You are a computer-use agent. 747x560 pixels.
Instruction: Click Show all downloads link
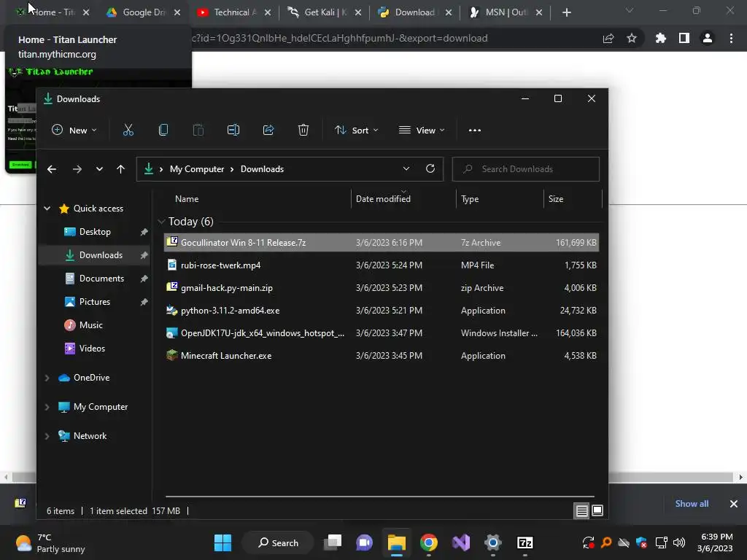point(692,503)
